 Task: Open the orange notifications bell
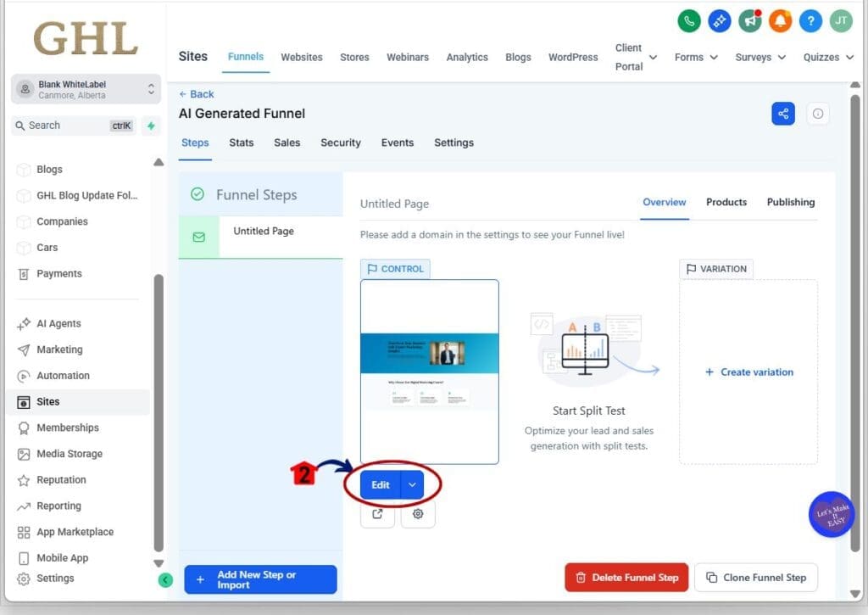click(780, 21)
